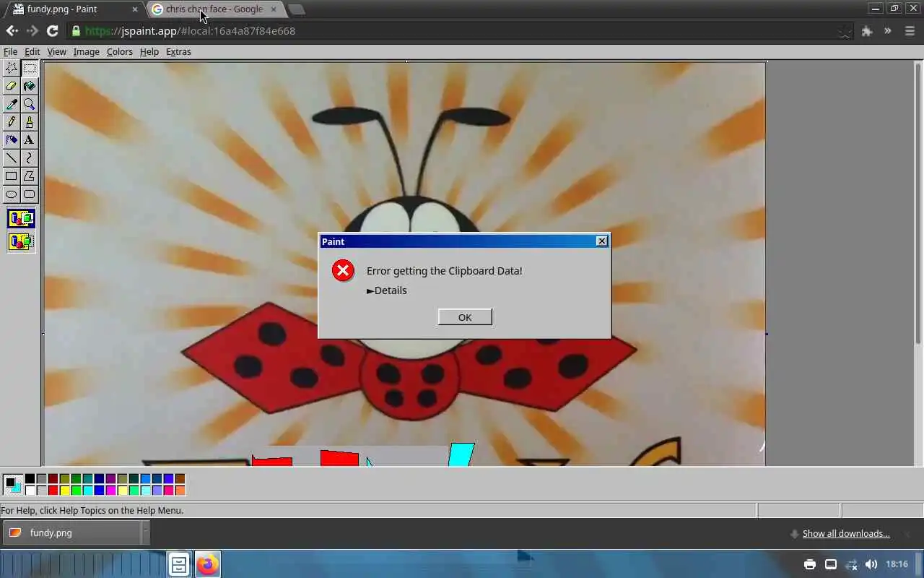Click Show all downloads link
The height and width of the screenshot is (578, 924).
click(x=845, y=534)
